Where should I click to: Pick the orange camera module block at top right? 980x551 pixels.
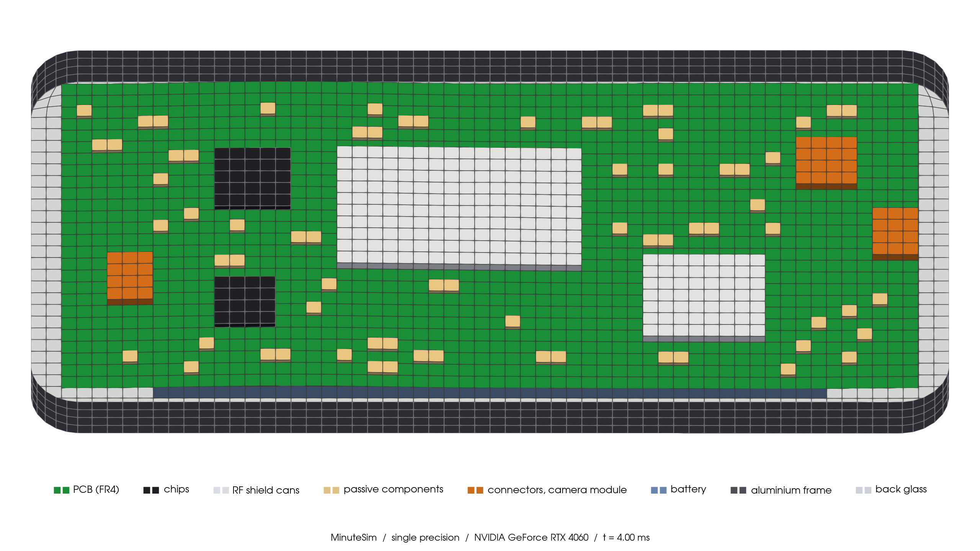pos(826,163)
